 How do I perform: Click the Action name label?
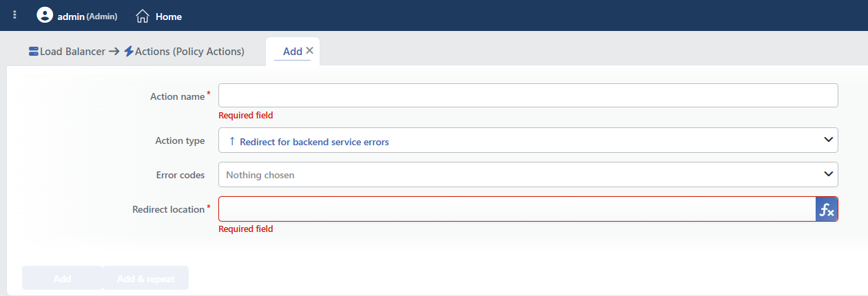(177, 96)
